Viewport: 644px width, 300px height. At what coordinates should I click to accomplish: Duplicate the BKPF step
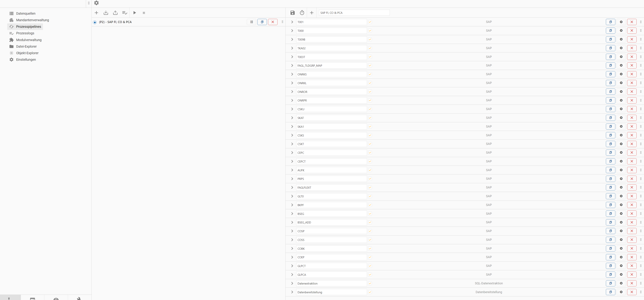point(610,205)
